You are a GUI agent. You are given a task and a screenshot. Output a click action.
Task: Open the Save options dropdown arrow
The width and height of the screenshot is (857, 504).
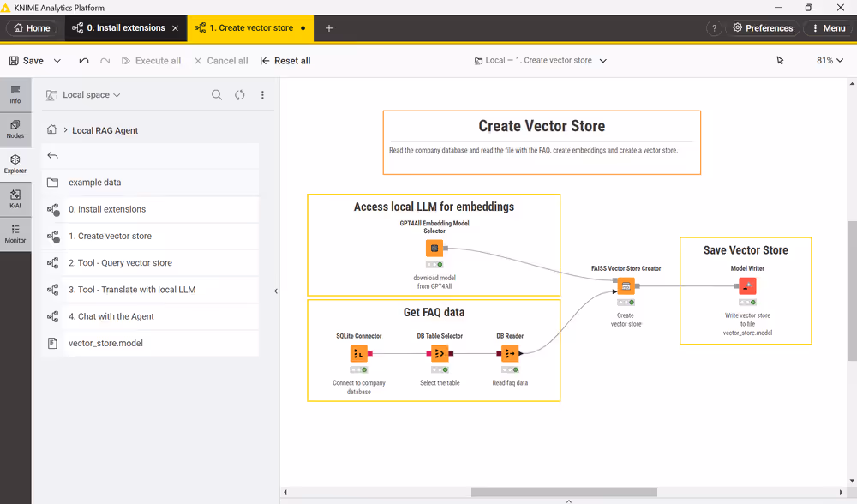[57, 61]
